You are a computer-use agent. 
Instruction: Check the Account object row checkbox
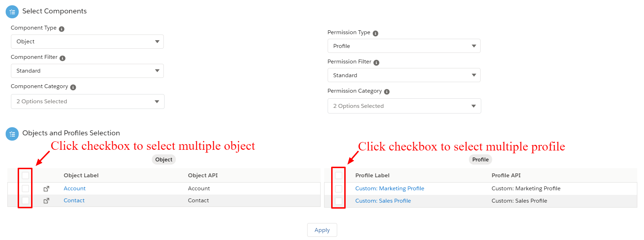coord(25,189)
